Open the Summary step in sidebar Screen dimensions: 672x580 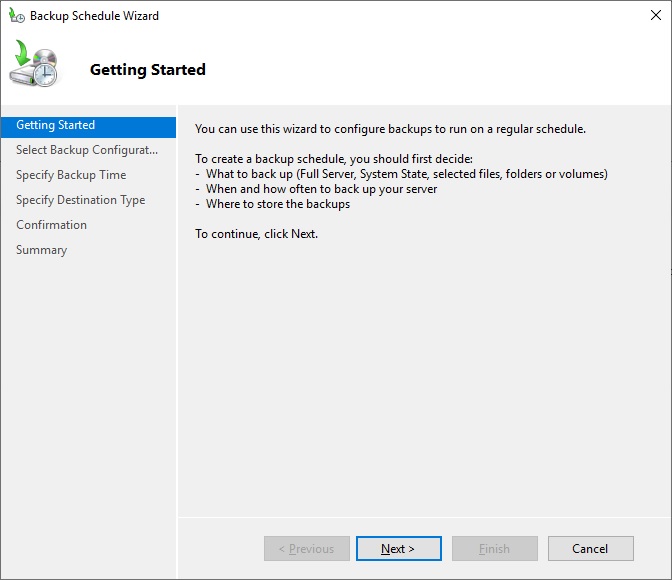[x=42, y=250]
